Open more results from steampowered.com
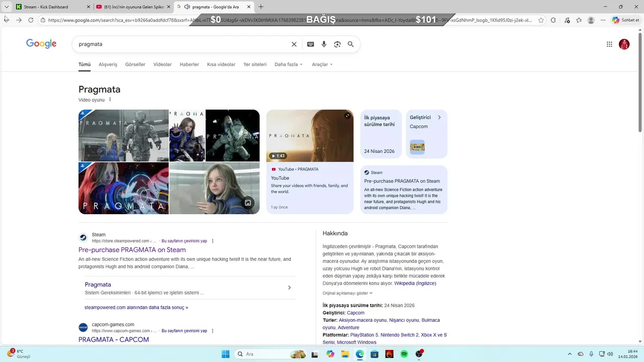Screen dimensions: 644x362 [x=136, y=307]
